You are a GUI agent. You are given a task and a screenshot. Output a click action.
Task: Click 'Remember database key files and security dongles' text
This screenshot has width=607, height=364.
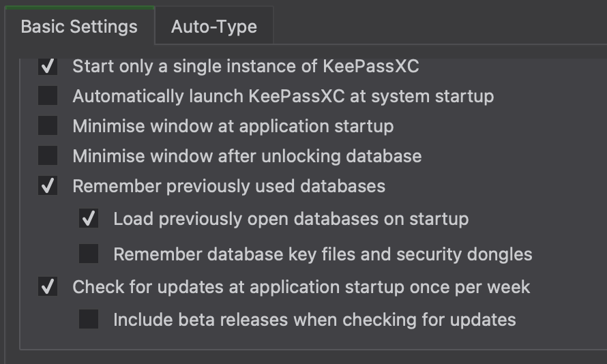pos(323,254)
